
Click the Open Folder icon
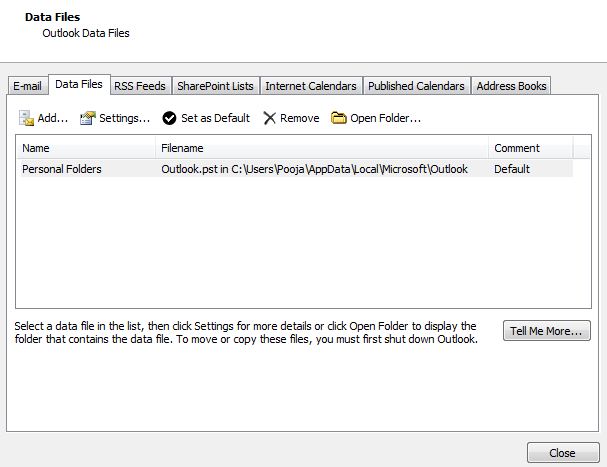(339, 118)
